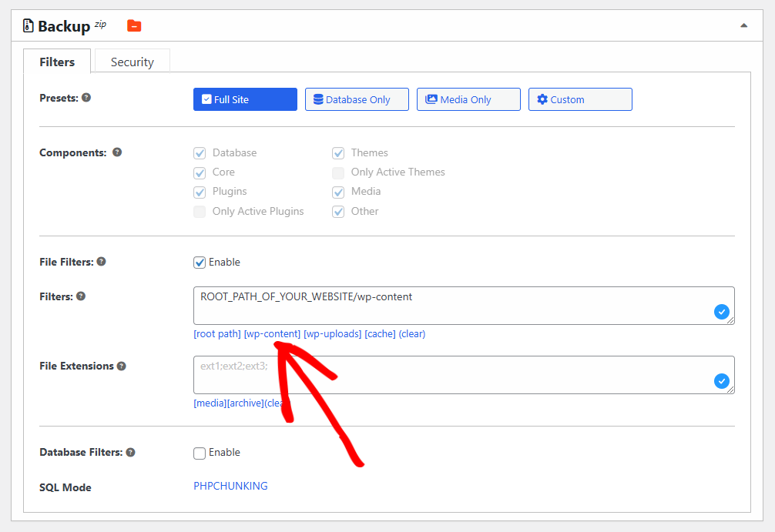Viewport: 775px width, 532px height.
Task: Select the Filters tab
Action: point(57,62)
